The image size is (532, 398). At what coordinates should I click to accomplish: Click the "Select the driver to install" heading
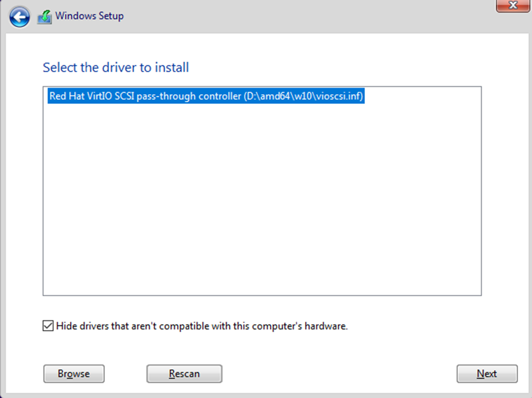click(x=116, y=68)
